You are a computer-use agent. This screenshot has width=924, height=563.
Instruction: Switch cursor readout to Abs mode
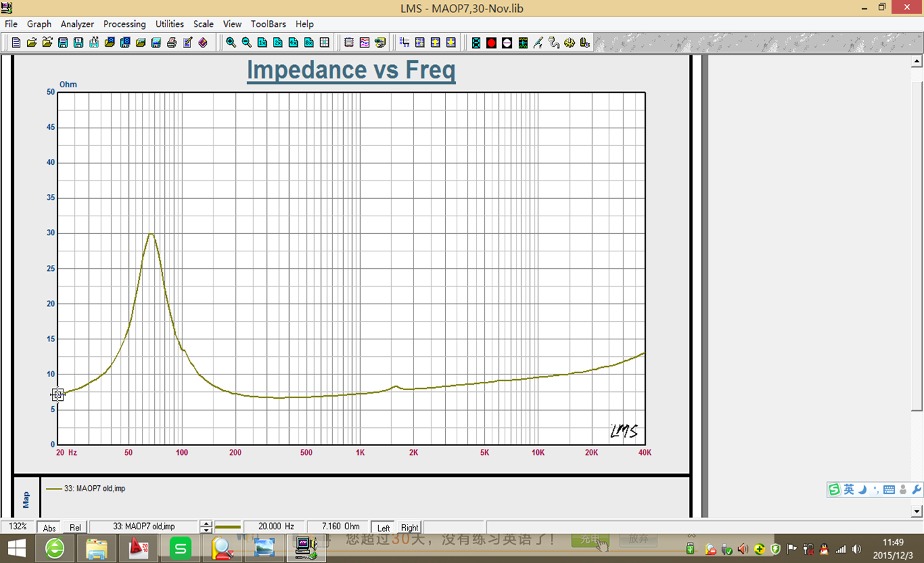(x=49, y=527)
